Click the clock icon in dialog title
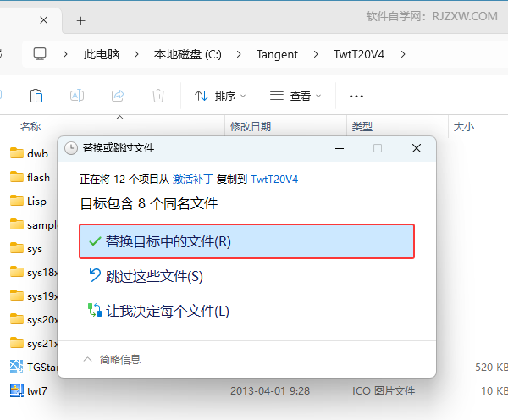Screen dimensions: 508x420 pos(70,148)
